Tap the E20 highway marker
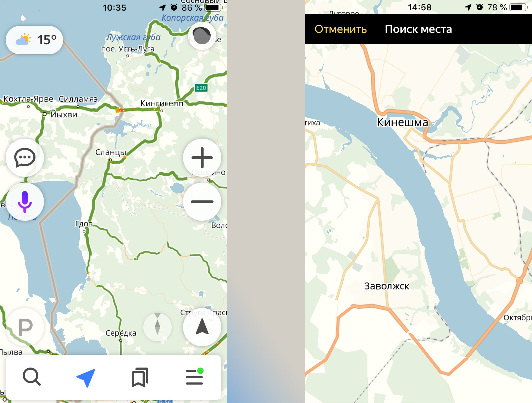This screenshot has width=532, height=403. [x=201, y=88]
